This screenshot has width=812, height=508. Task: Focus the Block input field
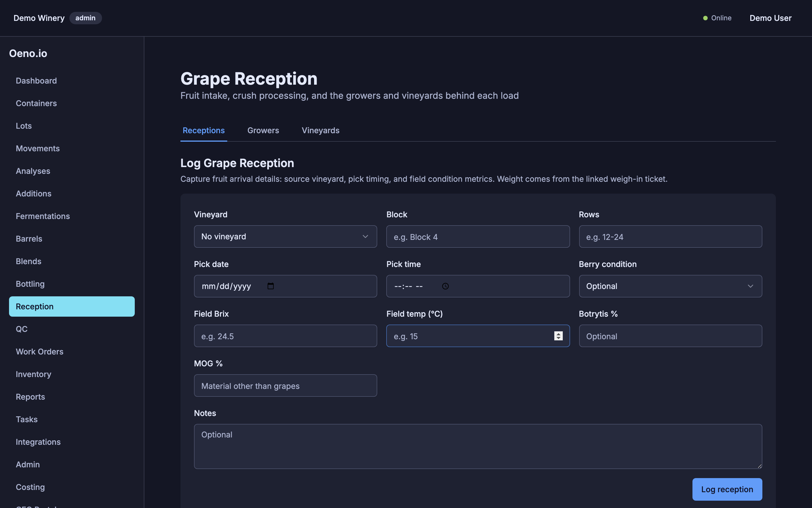coord(478,237)
